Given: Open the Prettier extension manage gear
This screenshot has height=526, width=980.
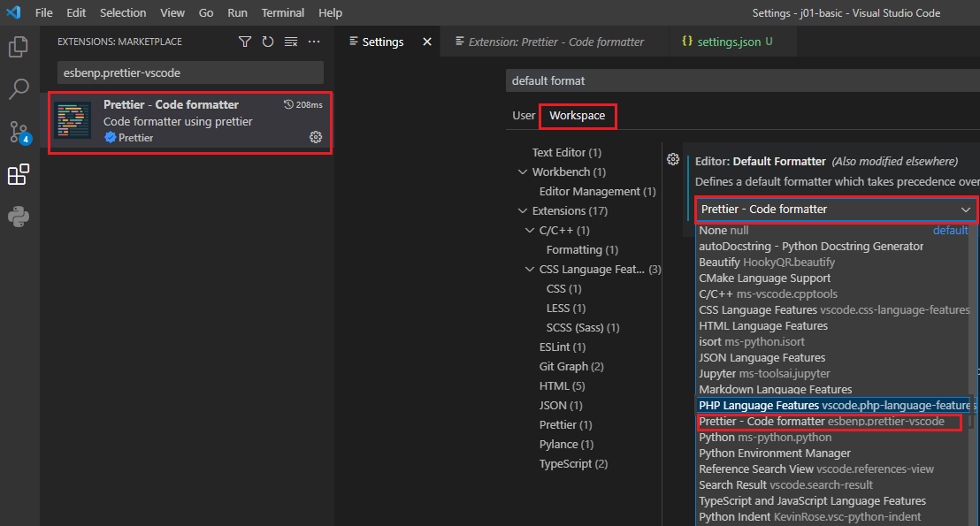Looking at the screenshot, I should click(316, 137).
